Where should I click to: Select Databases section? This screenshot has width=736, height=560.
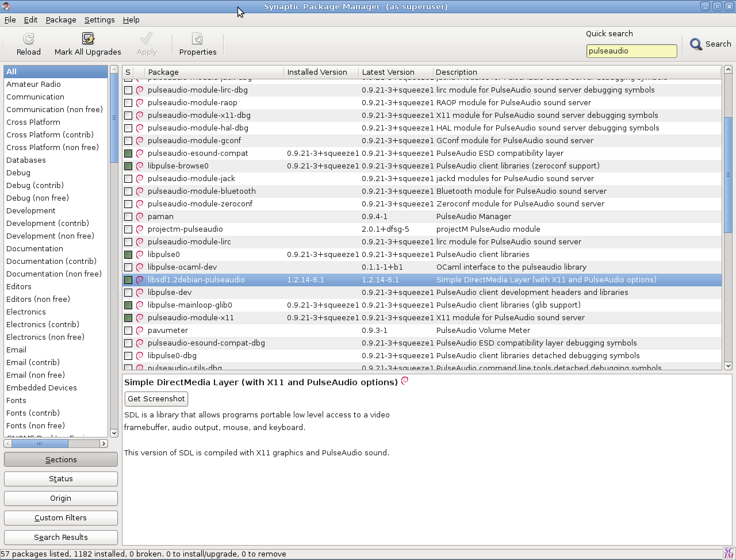point(26,160)
